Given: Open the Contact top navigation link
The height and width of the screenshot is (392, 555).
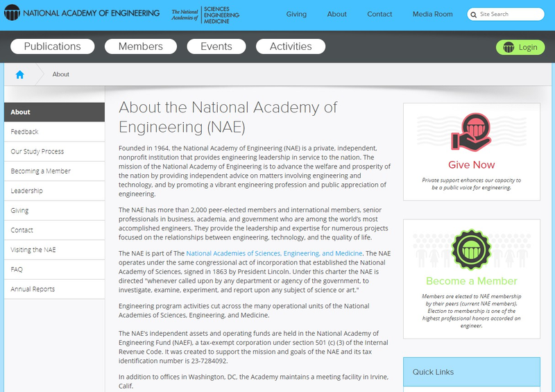Looking at the screenshot, I should click(x=379, y=14).
